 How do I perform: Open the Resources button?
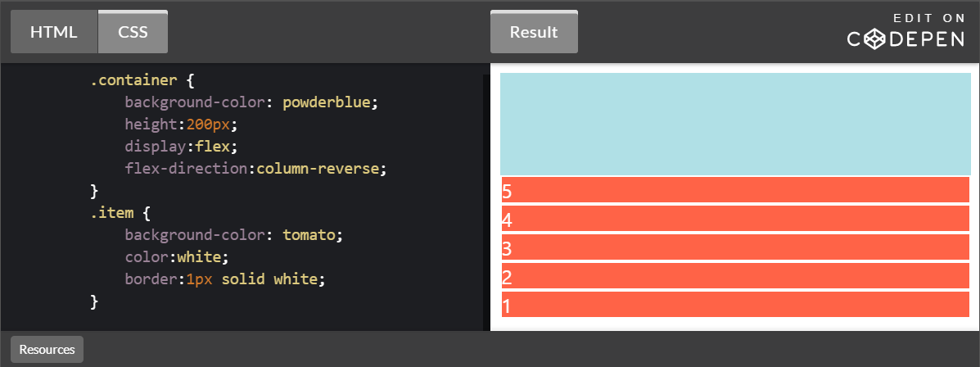click(x=47, y=349)
